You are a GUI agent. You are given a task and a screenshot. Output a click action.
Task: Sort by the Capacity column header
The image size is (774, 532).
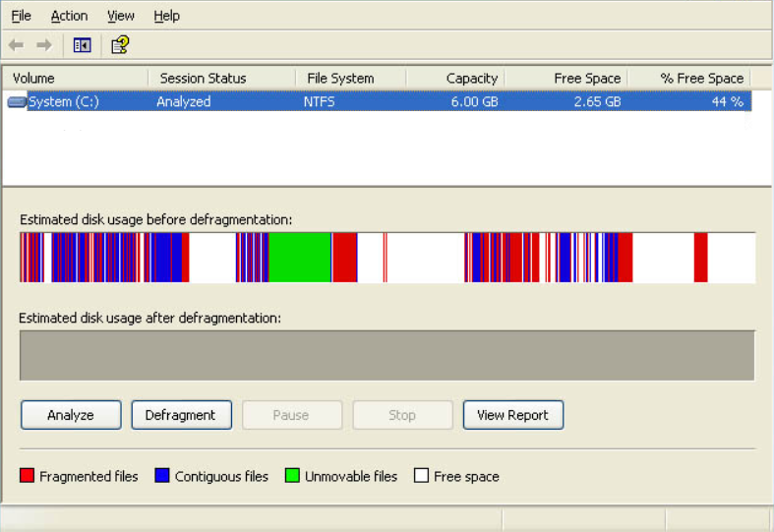coord(455,79)
